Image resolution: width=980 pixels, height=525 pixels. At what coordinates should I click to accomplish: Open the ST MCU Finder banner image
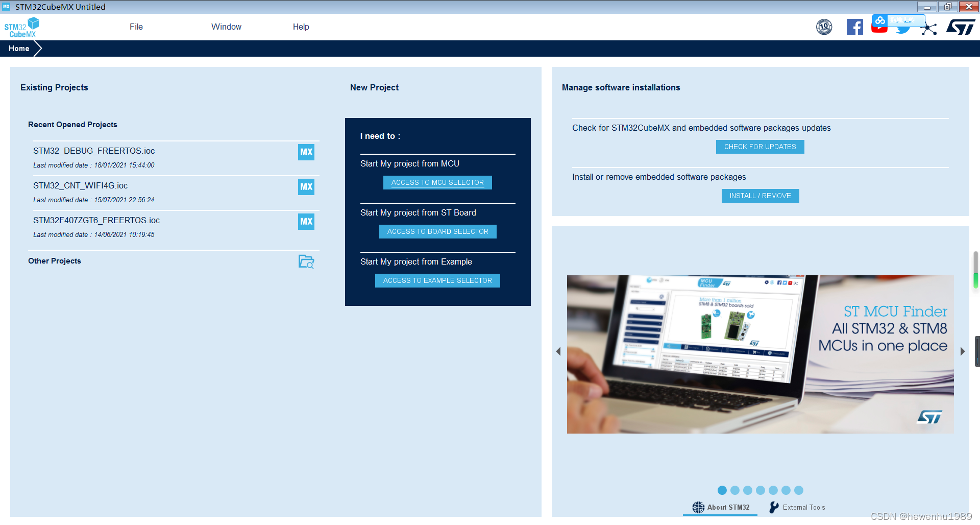click(760, 354)
